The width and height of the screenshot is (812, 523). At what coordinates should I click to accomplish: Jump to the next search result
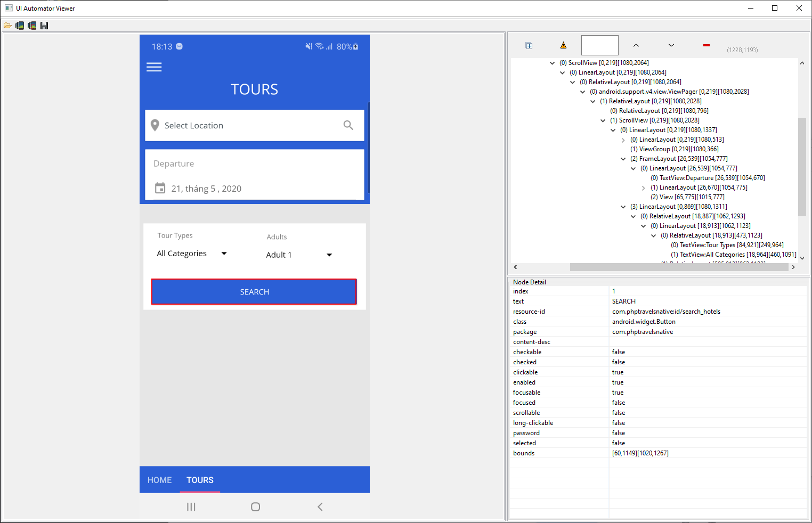coord(671,45)
